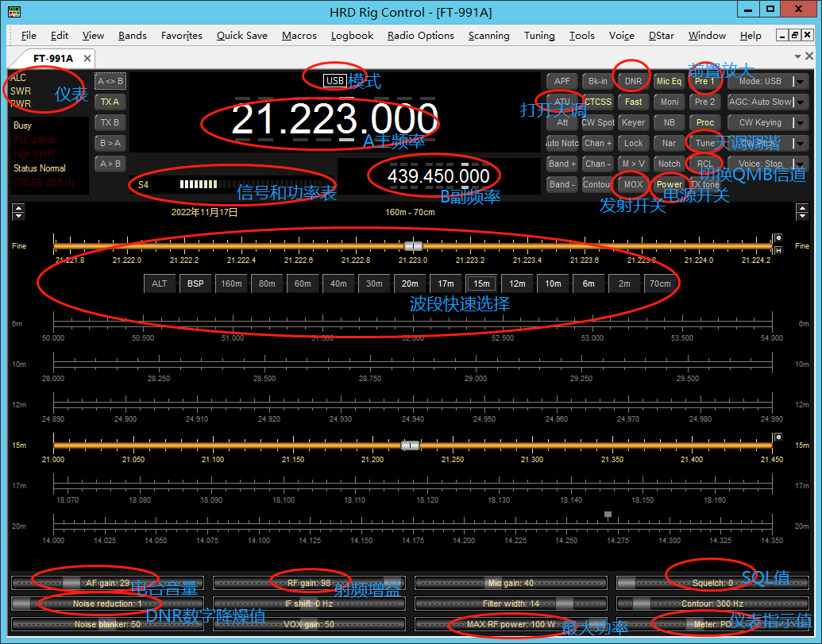
Task: Adjust the AF gain slider
Action: click(x=107, y=583)
